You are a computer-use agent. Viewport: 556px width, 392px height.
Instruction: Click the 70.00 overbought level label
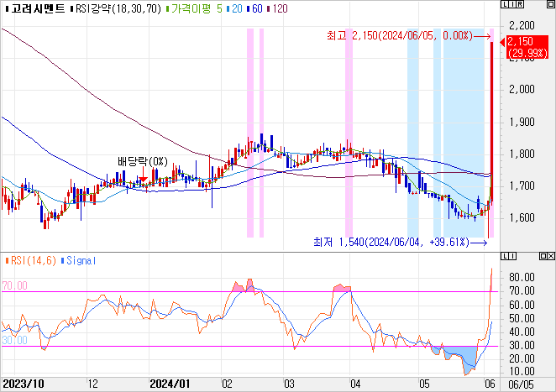click(x=14, y=285)
